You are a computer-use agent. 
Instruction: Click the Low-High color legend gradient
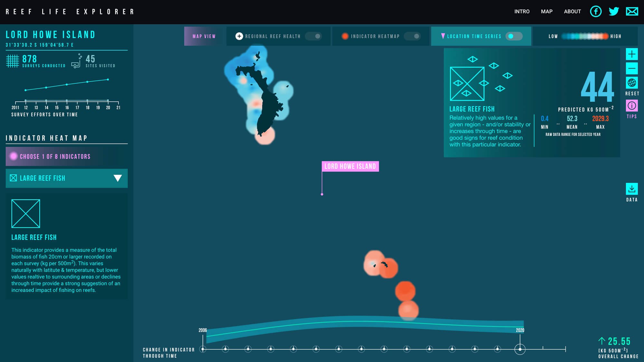585,36
